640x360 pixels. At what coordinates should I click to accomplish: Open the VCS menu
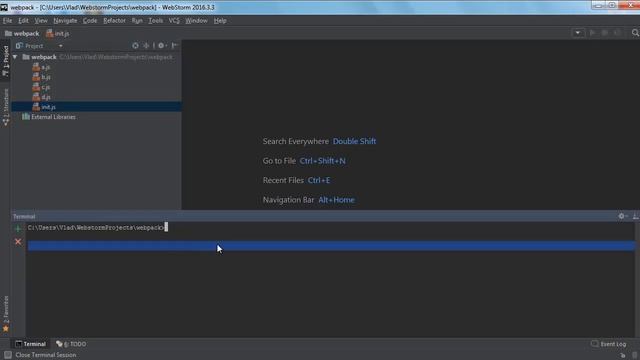pos(174,20)
